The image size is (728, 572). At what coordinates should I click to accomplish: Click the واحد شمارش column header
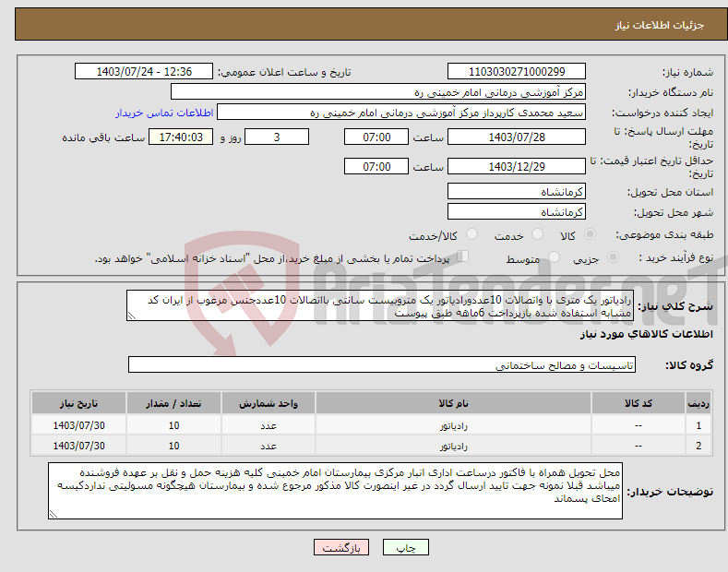coord(269,403)
